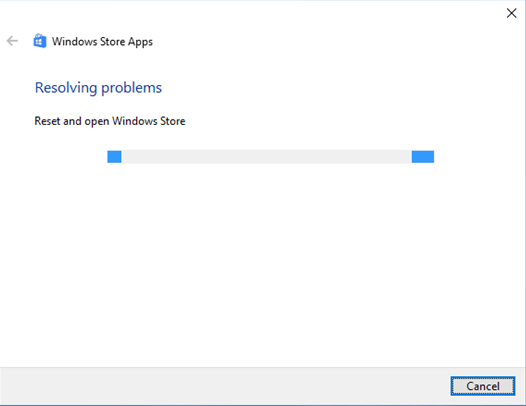
Task: Click the resolving problems progress bar
Action: pyautogui.click(x=270, y=157)
